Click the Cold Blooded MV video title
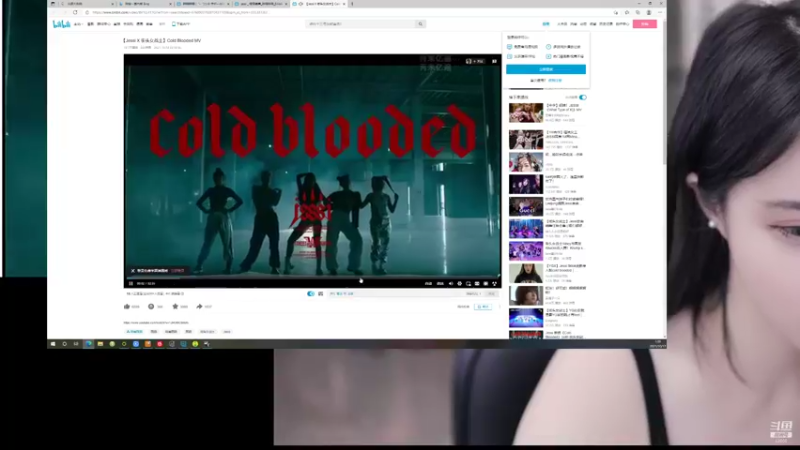 click(x=162, y=40)
